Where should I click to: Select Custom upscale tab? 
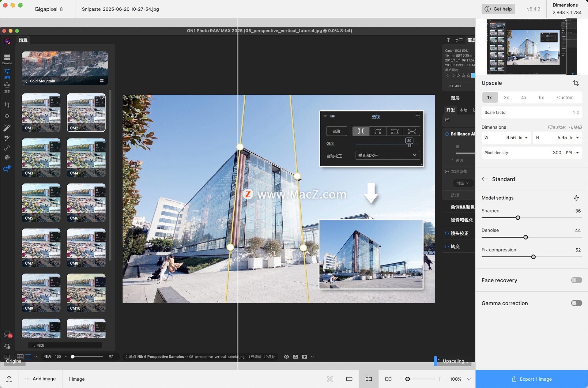[565, 98]
